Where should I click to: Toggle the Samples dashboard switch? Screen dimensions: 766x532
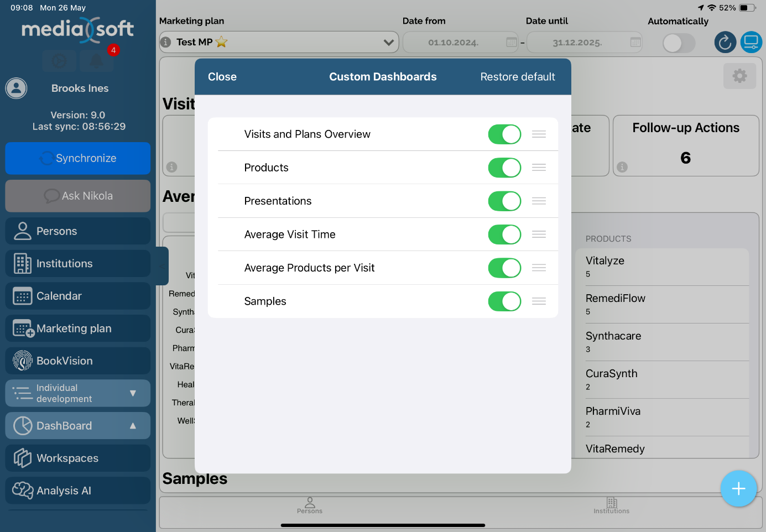coord(504,301)
